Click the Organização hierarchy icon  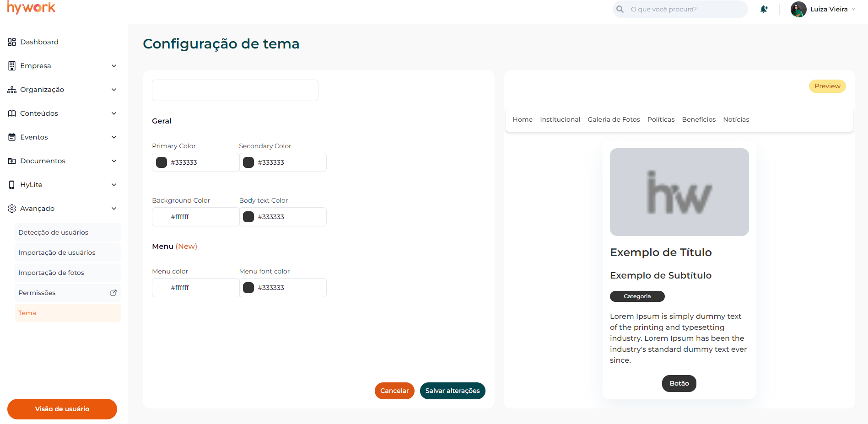[12, 90]
